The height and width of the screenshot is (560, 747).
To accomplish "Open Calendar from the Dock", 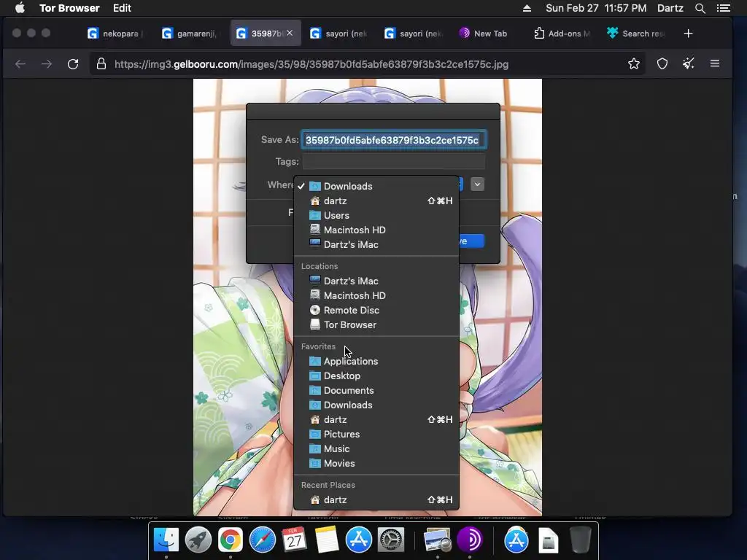I will (295, 540).
